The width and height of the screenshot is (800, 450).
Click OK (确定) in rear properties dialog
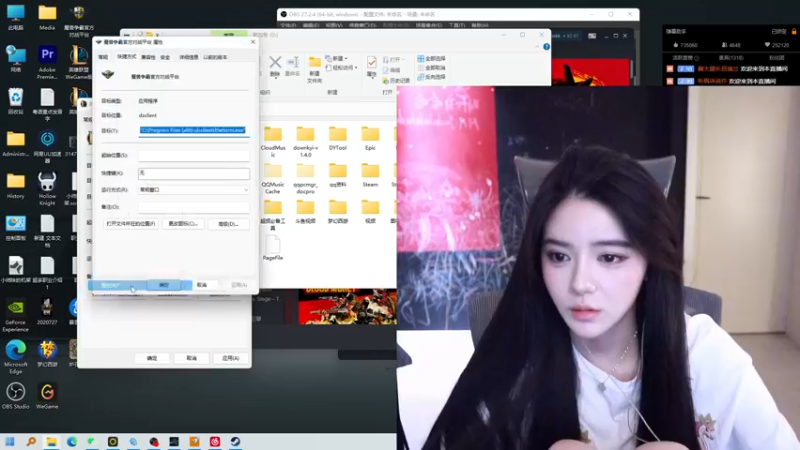[152, 358]
